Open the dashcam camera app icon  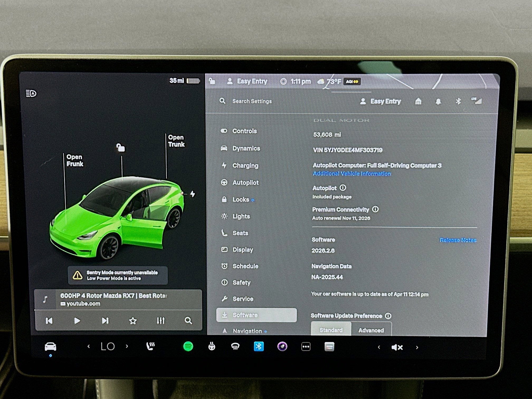tap(282, 346)
